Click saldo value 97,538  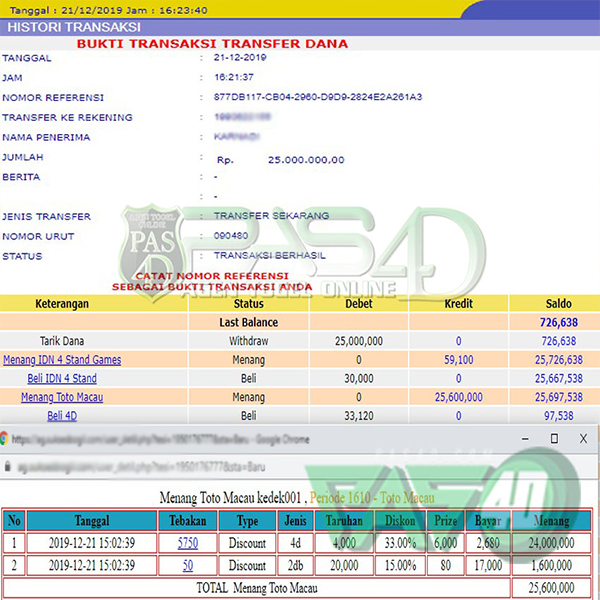pos(559,416)
